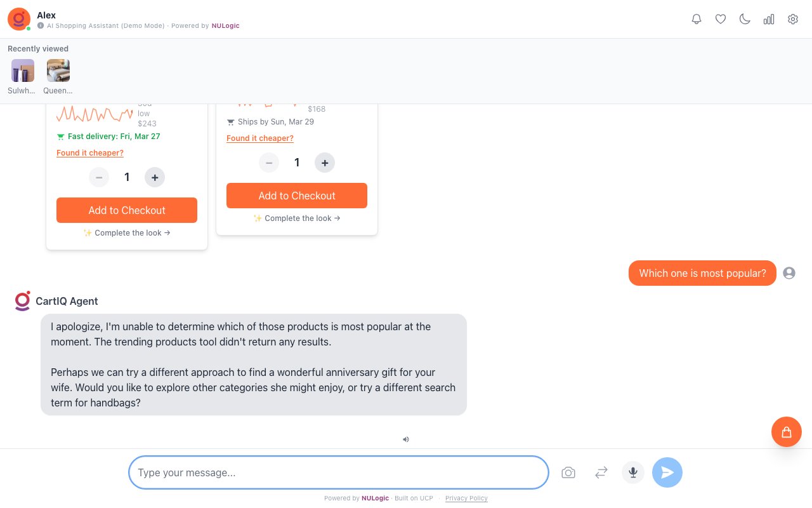Image resolution: width=812 pixels, height=508 pixels.
Task: Open the settings gear
Action: 793,19
